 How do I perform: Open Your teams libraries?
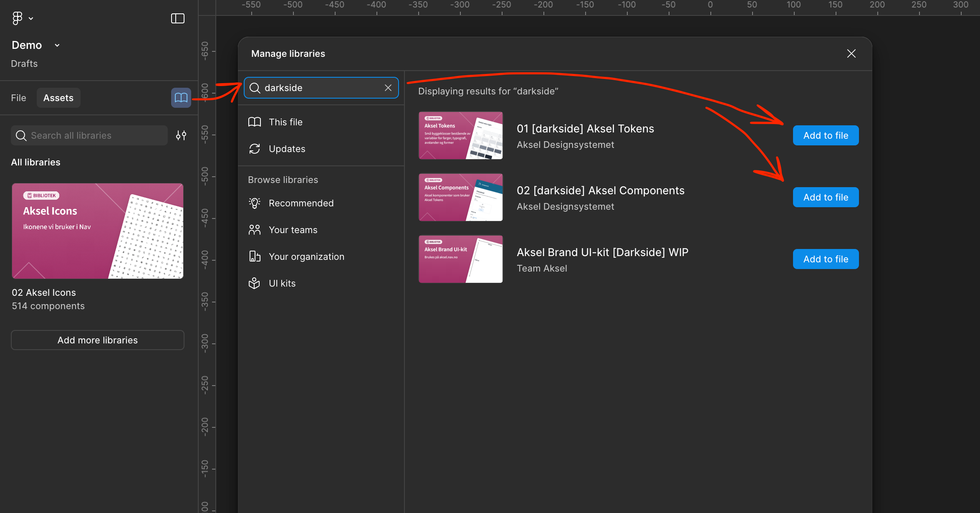click(293, 230)
